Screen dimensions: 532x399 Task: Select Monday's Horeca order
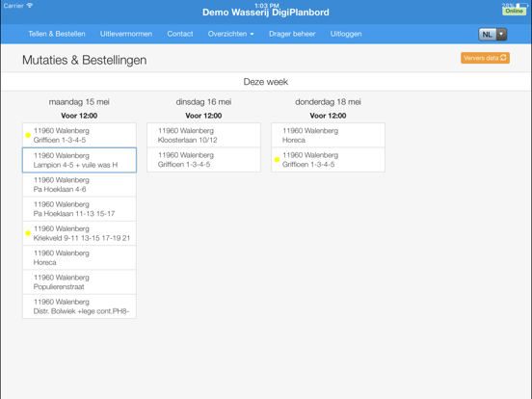(x=79, y=258)
